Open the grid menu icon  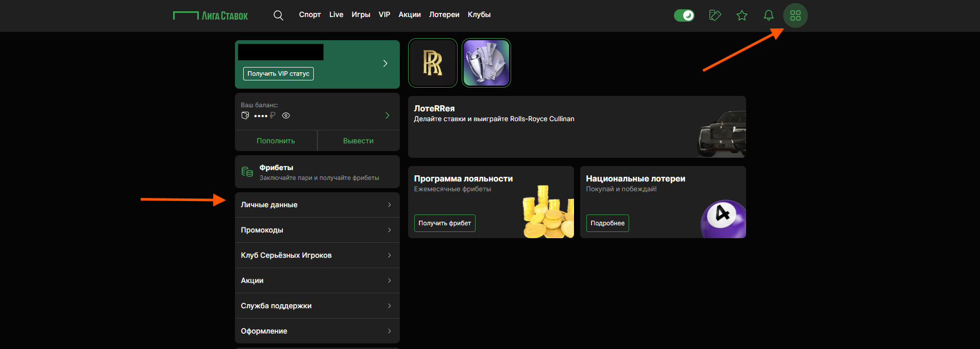(795, 15)
